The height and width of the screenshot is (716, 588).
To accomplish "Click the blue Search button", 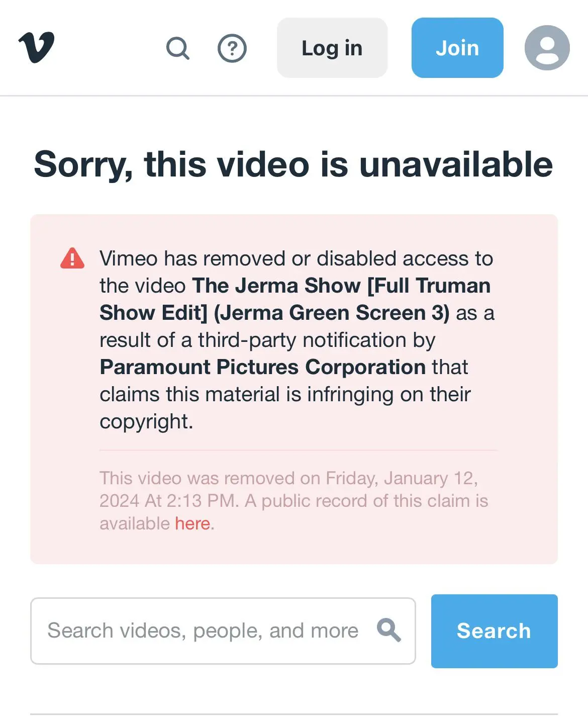I will pyautogui.click(x=494, y=631).
